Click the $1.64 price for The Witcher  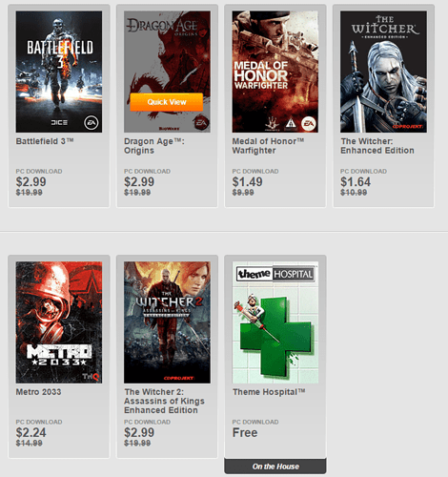[x=356, y=182]
